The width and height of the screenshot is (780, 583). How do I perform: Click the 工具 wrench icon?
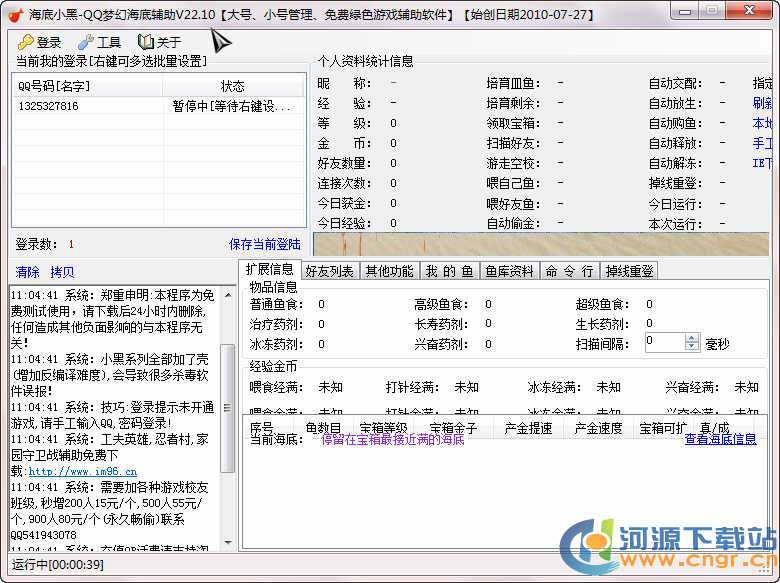pyautogui.click(x=85, y=42)
